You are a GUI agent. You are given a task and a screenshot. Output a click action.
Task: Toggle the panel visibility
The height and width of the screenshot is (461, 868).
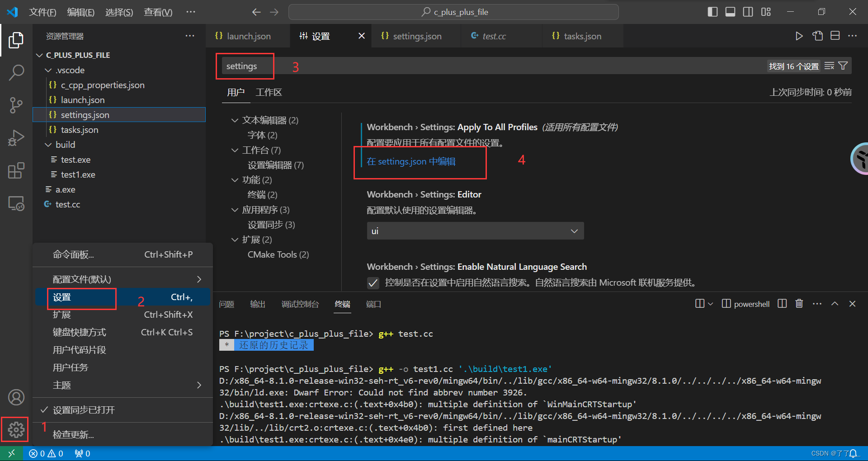click(730, 12)
